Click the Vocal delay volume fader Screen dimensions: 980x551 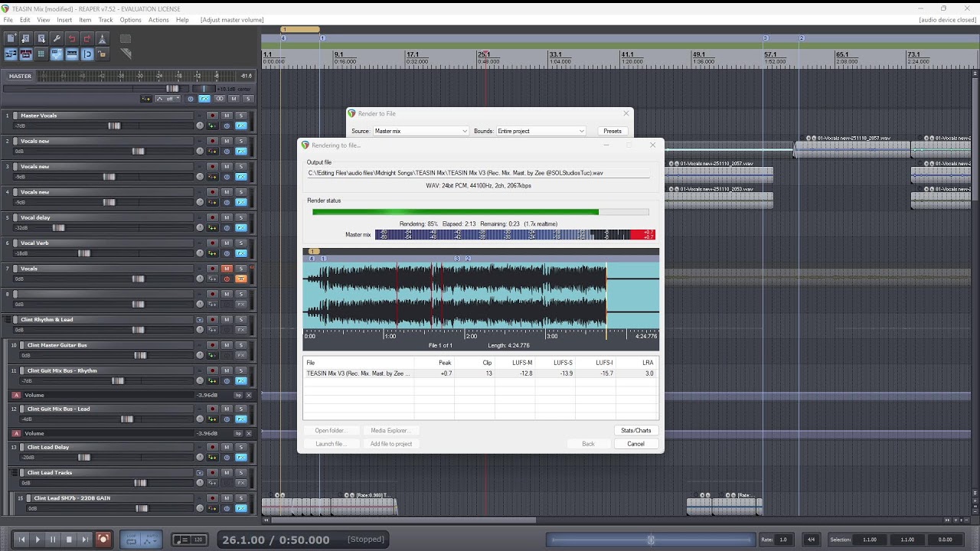click(58, 227)
